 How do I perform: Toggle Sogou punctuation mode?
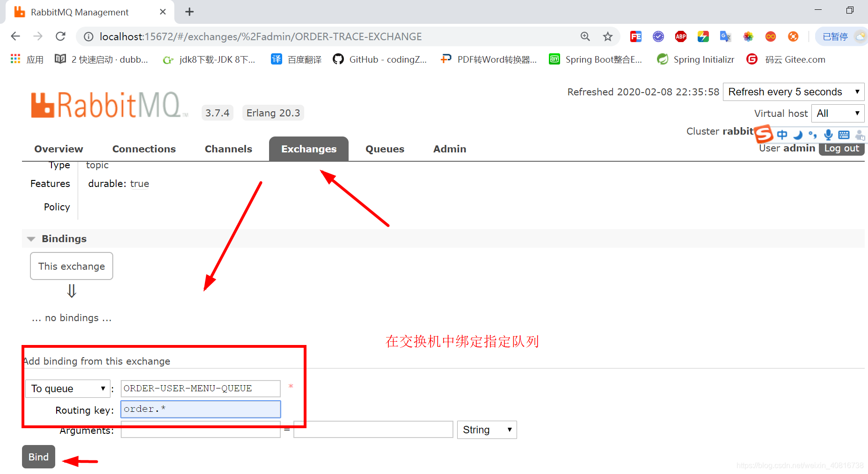pyautogui.click(x=813, y=135)
